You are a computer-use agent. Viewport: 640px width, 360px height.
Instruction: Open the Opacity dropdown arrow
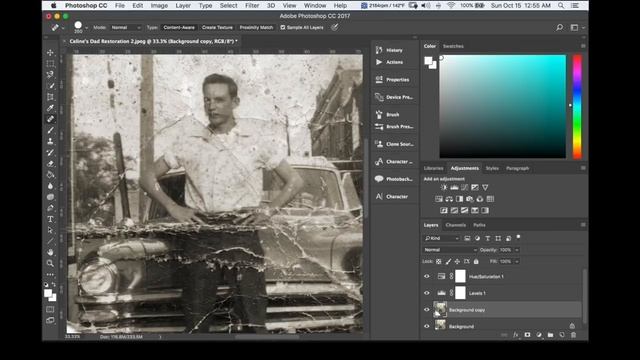click(517, 250)
